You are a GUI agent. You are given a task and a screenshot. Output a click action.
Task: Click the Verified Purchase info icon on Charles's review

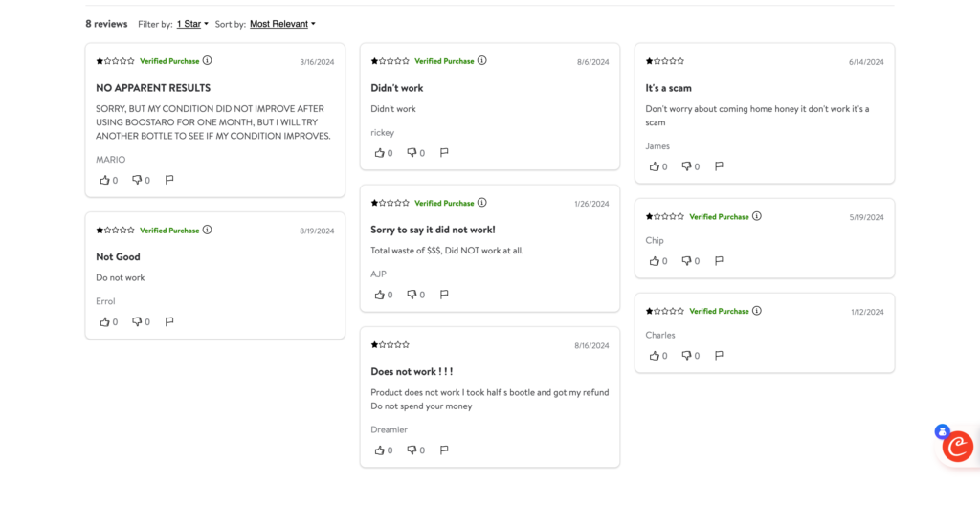click(x=757, y=311)
